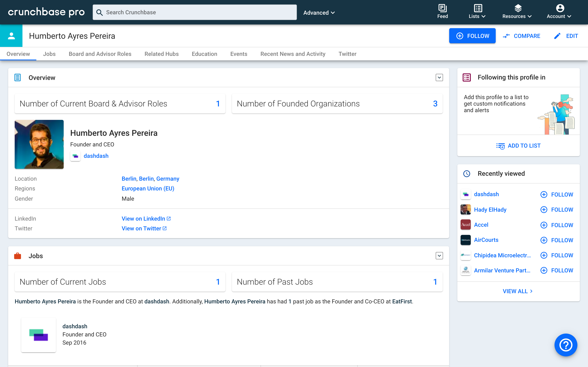Collapse the Overview section
This screenshot has height=367, width=588.
click(439, 78)
